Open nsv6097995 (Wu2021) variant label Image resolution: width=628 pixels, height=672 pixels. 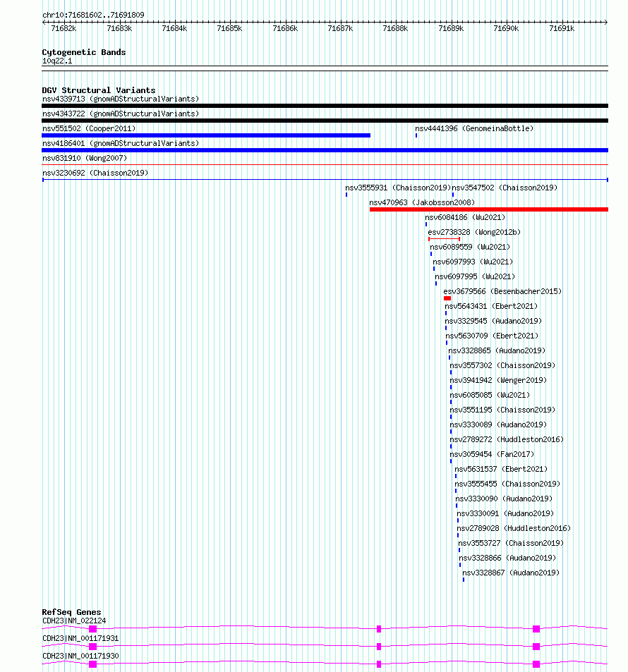(475, 276)
